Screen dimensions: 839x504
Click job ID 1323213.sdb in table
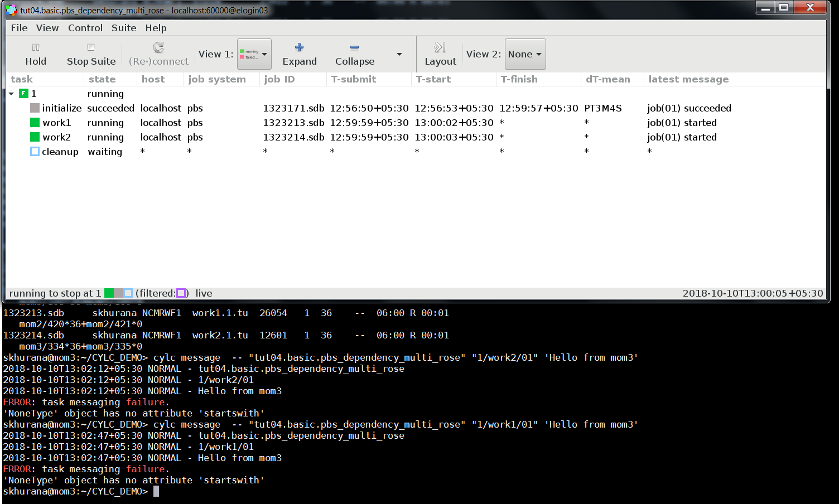point(293,123)
